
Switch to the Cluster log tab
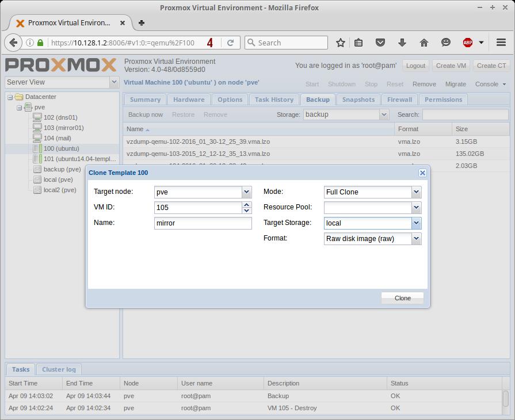pyautogui.click(x=59, y=369)
